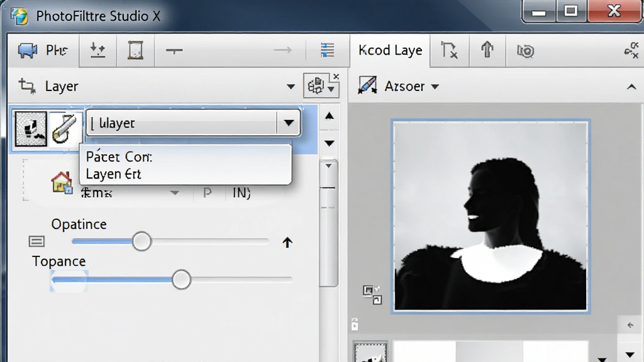This screenshot has width=644, height=362.
Task: Open the Arsoer dropdown
Action: (x=435, y=87)
